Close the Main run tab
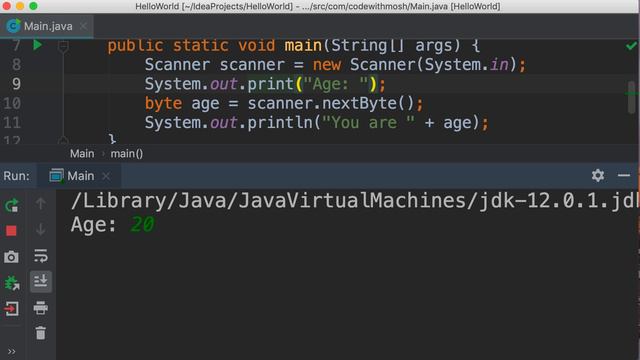This screenshot has width=640, height=360. (106, 176)
